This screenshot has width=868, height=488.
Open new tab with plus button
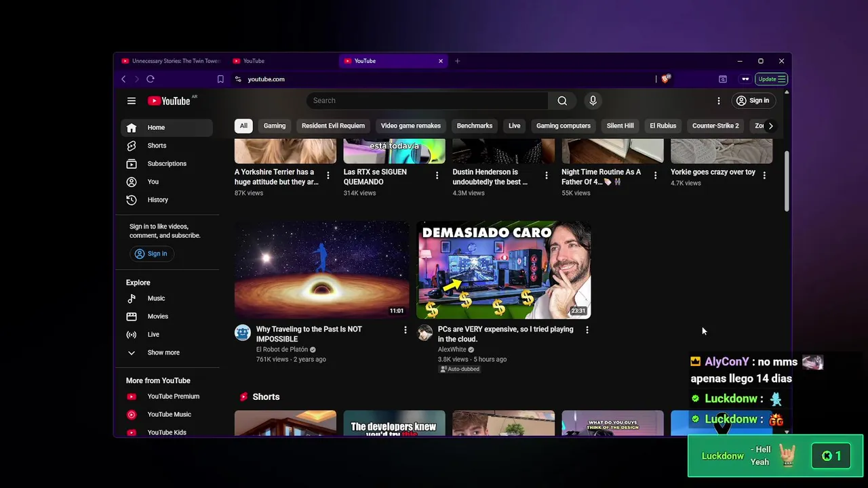457,61
